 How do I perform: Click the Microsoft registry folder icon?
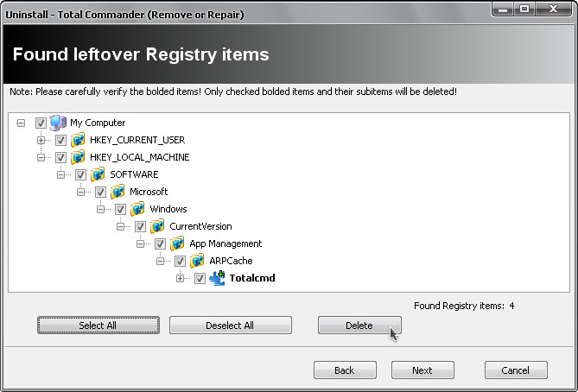(118, 192)
